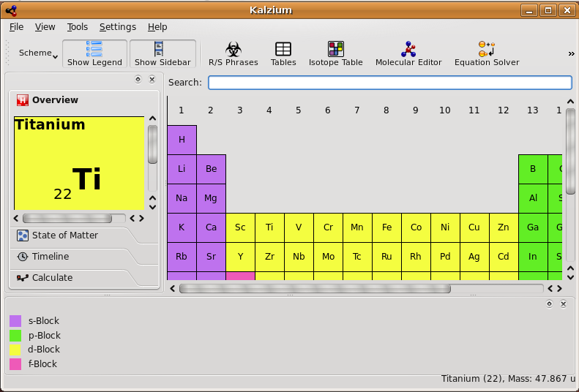Click the periodic table vertical scrollbar
Image resolution: width=579 pixels, height=392 pixels.
[570, 151]
